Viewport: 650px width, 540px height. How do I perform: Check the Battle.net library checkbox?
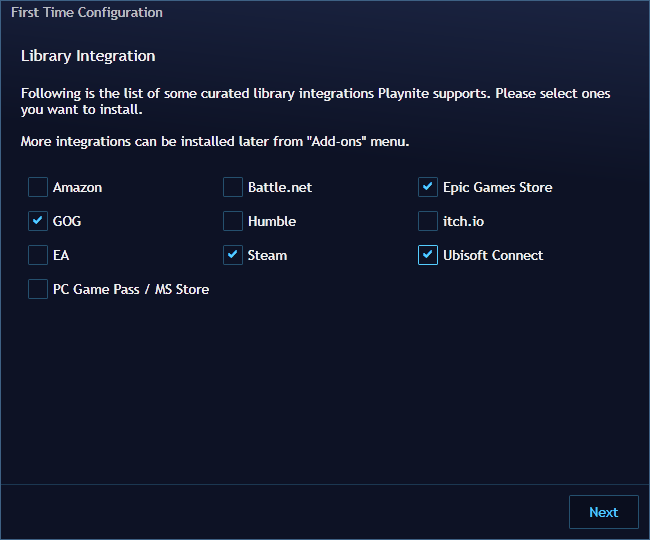(x=233, y=187)
